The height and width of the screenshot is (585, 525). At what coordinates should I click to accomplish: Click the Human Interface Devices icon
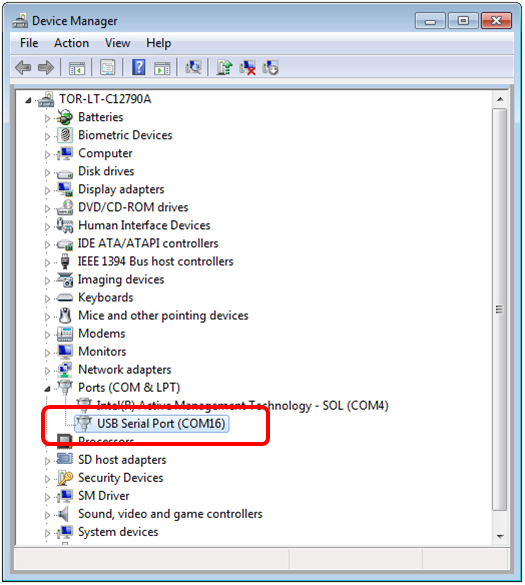(65, 225)
